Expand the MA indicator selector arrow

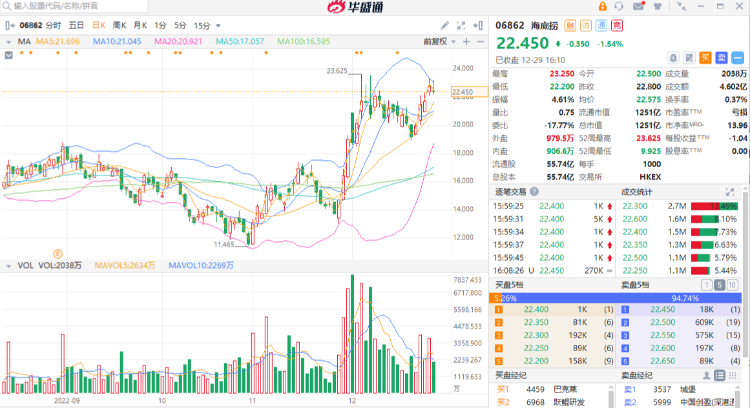[8, 42]
